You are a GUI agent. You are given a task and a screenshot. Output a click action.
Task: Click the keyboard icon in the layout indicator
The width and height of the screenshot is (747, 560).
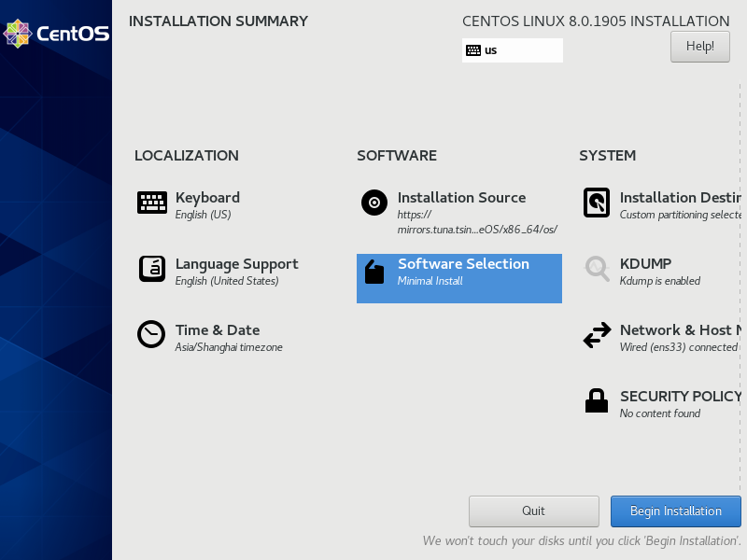[473, 50]
